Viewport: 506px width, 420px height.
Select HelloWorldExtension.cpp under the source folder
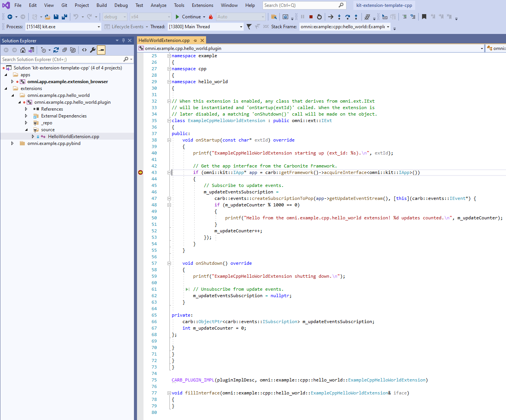pos(73,136)
